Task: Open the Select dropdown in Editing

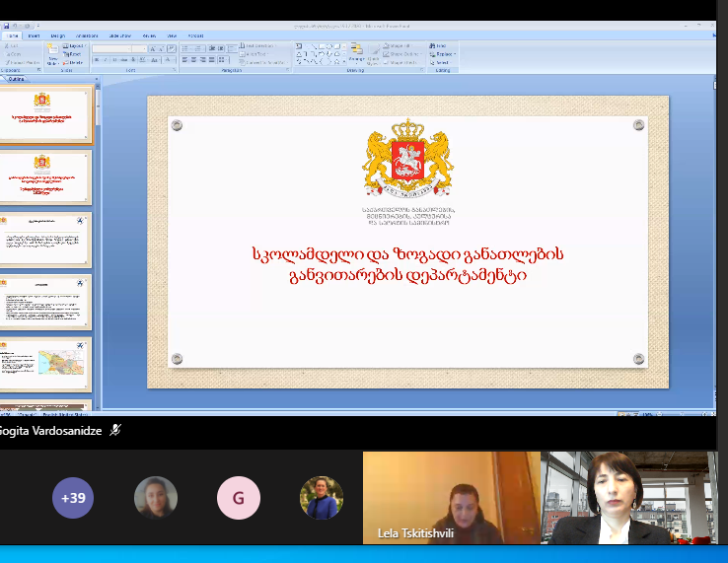Action: (440, 63)
